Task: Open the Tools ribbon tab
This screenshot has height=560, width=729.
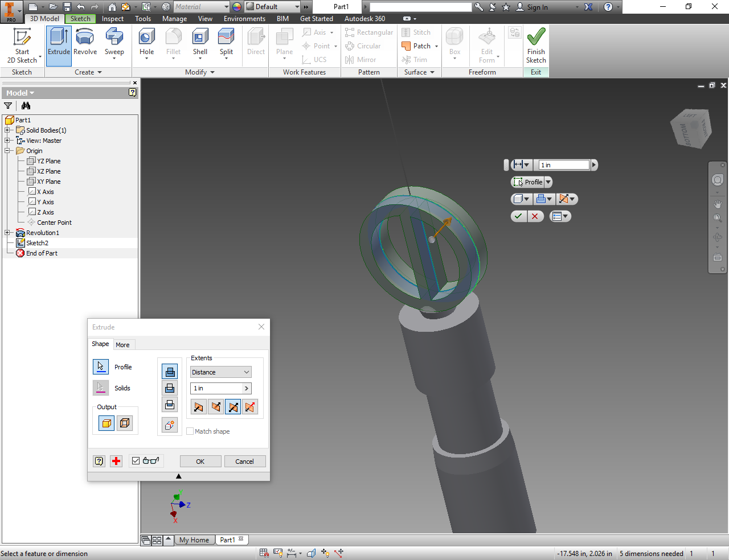Action: (143, 19)
